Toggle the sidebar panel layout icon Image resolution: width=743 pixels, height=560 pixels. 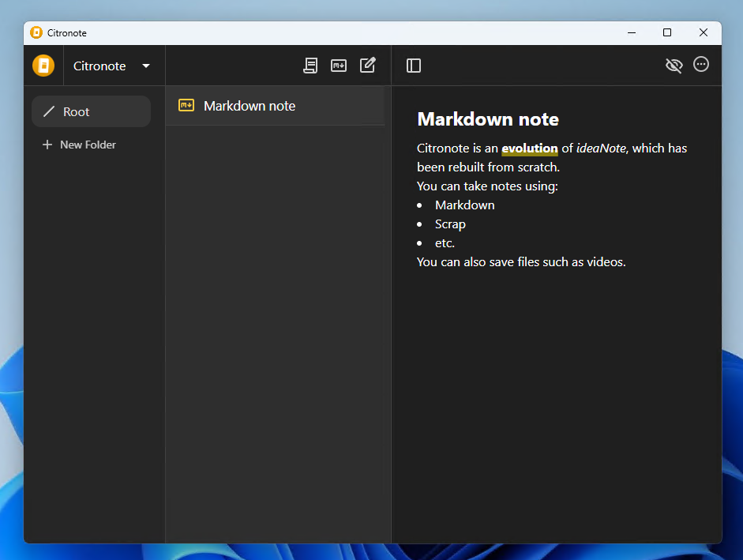pyautogui.click(x=413, y=66)
